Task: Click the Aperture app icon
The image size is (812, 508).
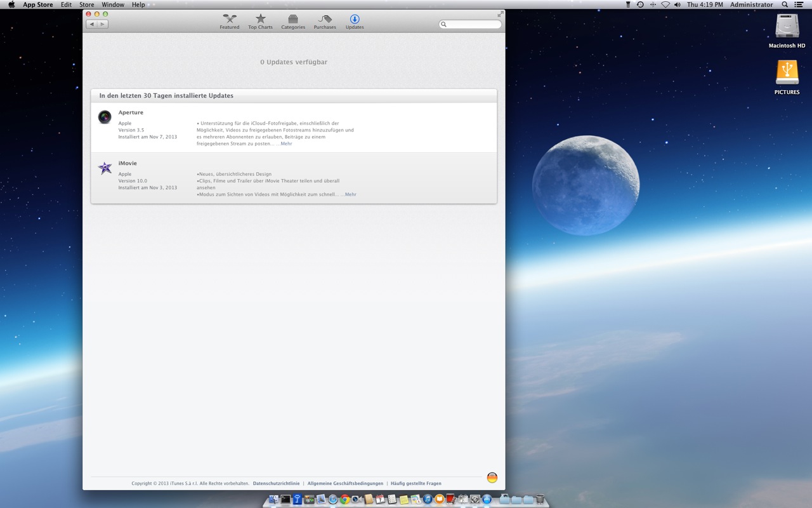Action: point(105,117)
